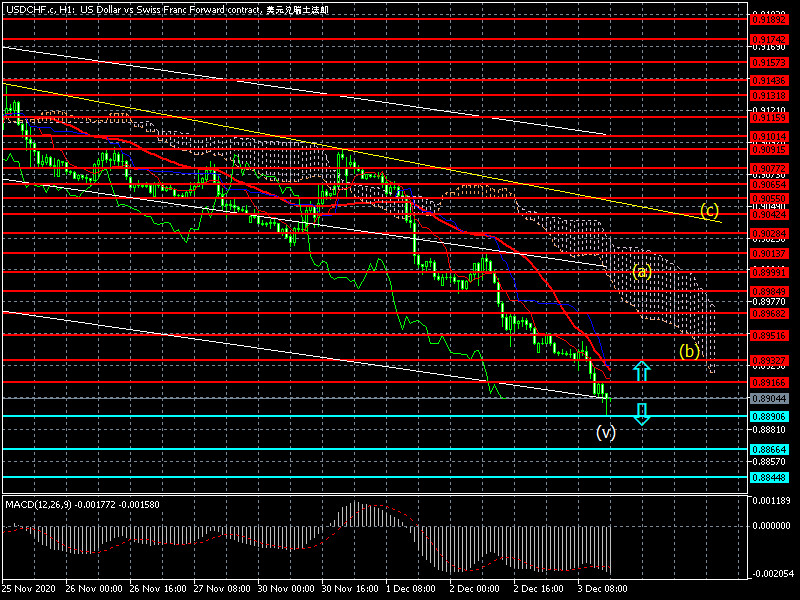Click the 0.89044 current price tag
800x600 pixels.
tap(768, 398)
